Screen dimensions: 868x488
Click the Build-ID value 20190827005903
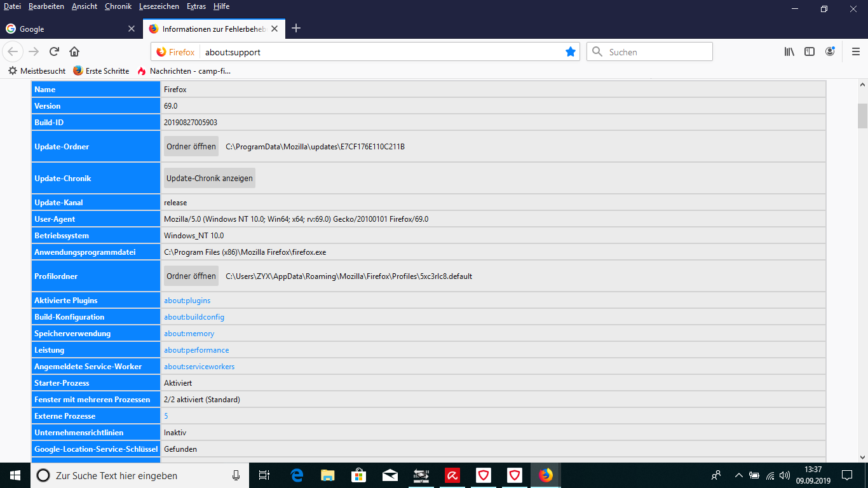click(x=191, y=123)
